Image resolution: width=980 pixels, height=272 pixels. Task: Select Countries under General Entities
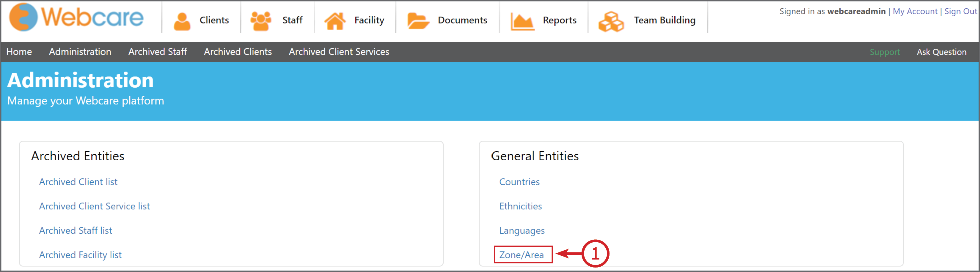(520, 182)
